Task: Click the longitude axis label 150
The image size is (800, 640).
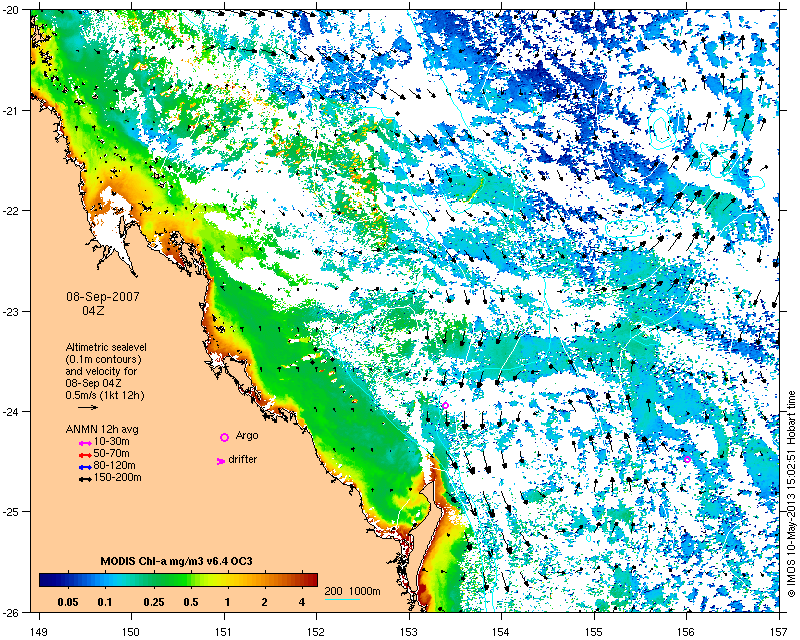Action: point(131,631)
